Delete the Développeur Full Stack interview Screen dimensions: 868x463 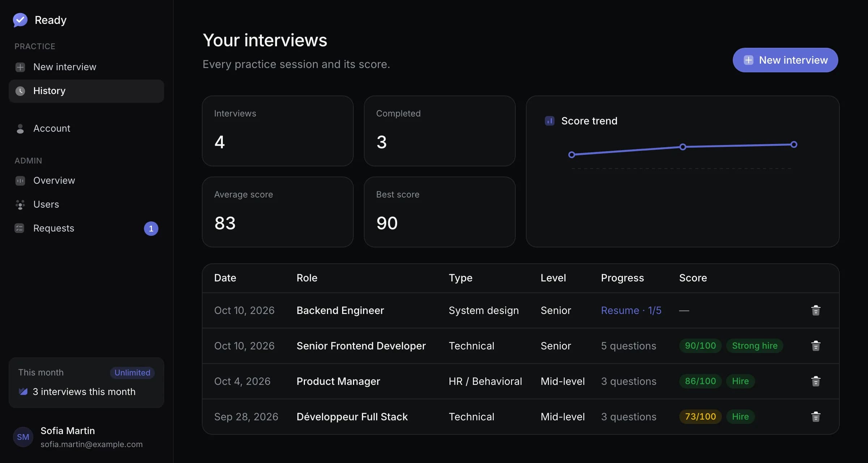(x=816, y=417)
